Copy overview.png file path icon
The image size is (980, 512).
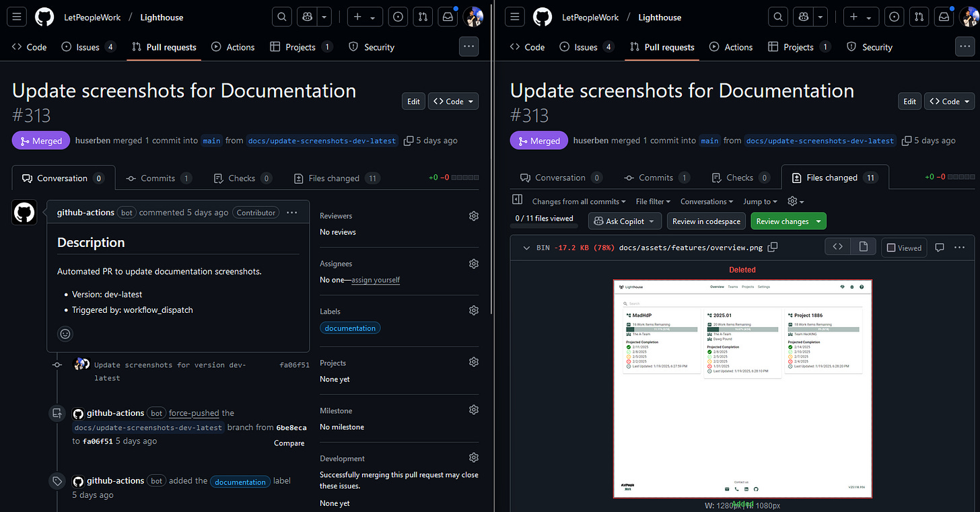point(773,247)
